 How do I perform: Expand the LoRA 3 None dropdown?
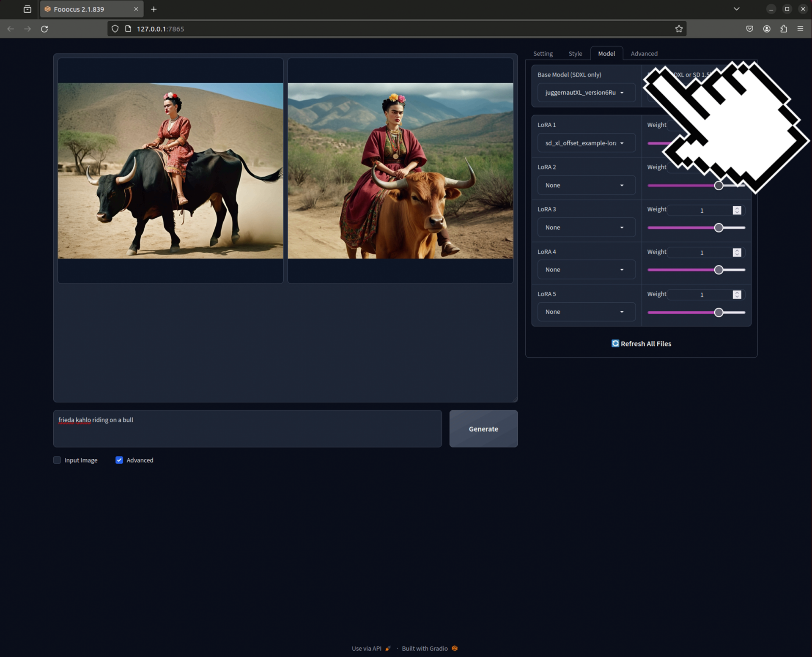tap(586, 227)
